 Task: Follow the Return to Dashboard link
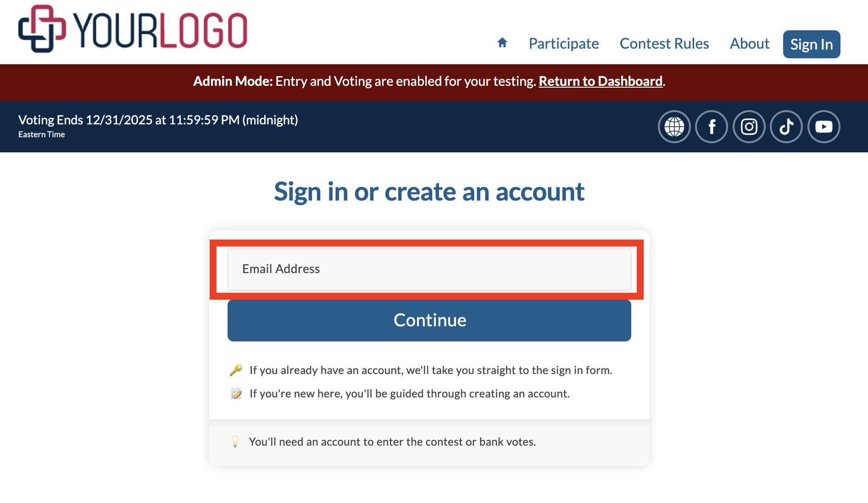600,81
